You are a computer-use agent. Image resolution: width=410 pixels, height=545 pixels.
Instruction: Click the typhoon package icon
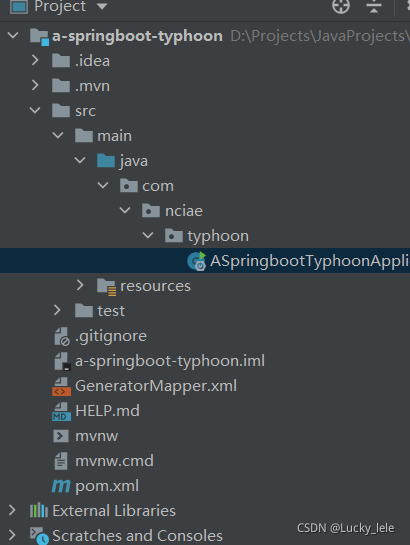(x=174, y=236)
